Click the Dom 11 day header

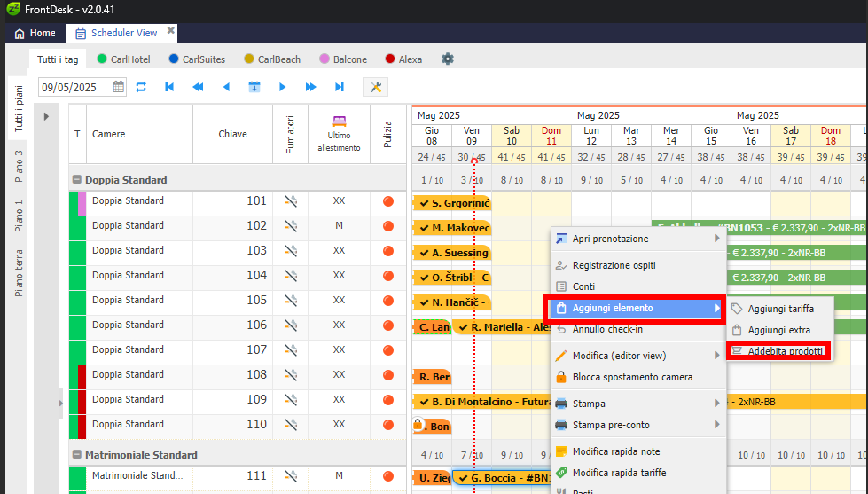click(x=551, y=136)
